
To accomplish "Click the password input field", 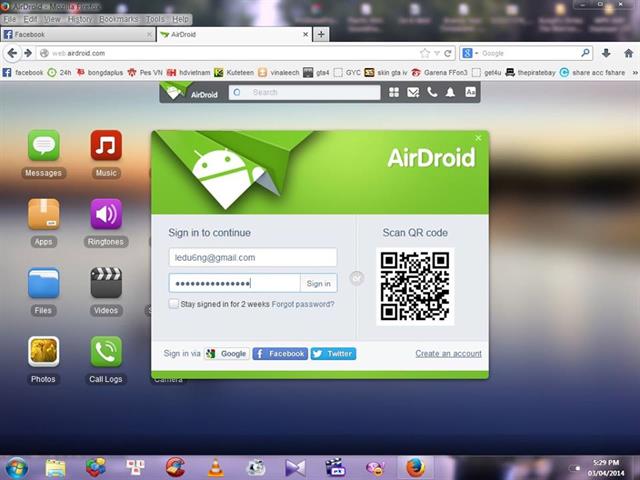I will [x=235, y=283].
